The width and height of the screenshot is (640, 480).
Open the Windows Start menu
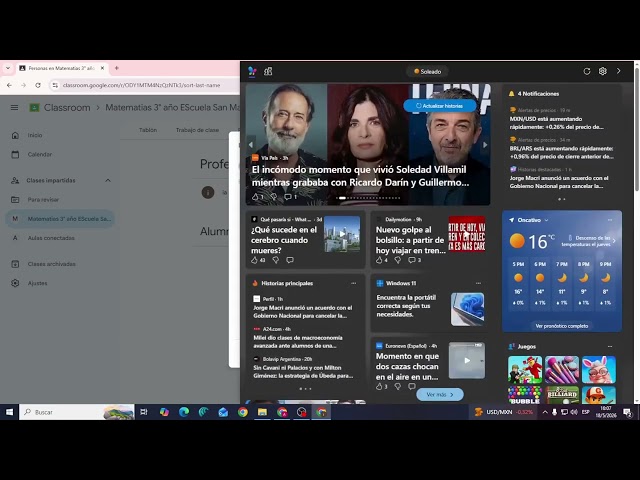click(9, 412)
